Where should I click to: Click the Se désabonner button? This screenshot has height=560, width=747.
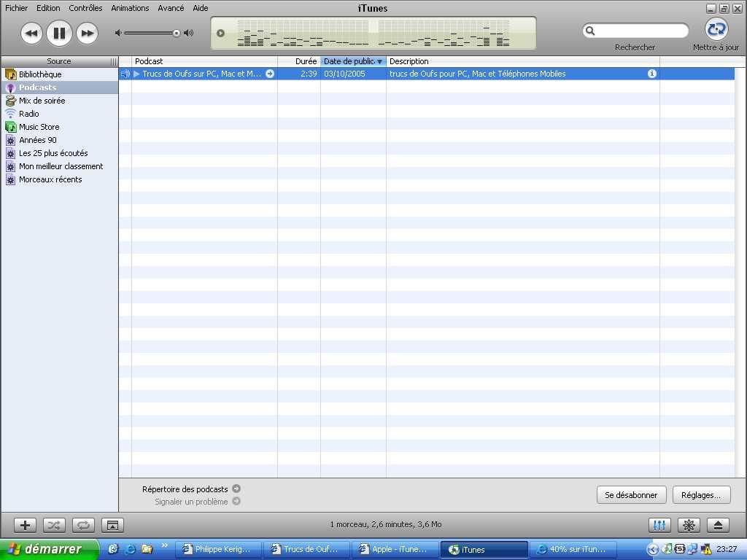click(x=631, y=495)
